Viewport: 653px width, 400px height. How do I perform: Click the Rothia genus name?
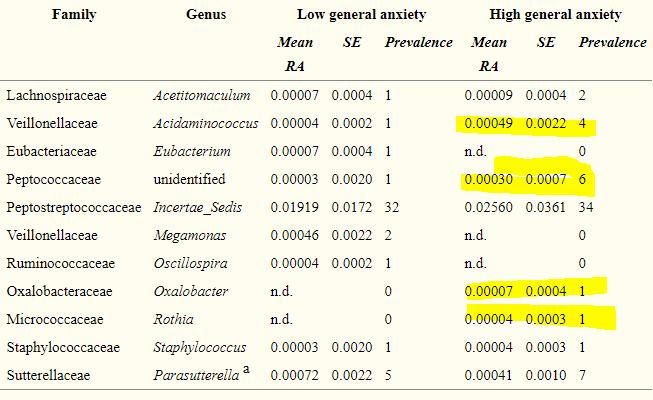172,320
